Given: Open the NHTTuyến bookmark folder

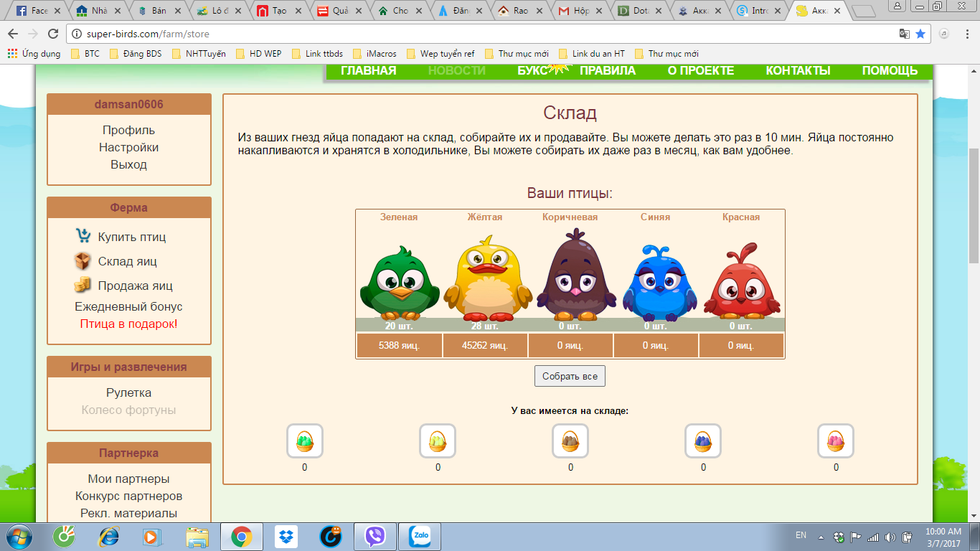Looking at the screenshot, I should point(199,53).
